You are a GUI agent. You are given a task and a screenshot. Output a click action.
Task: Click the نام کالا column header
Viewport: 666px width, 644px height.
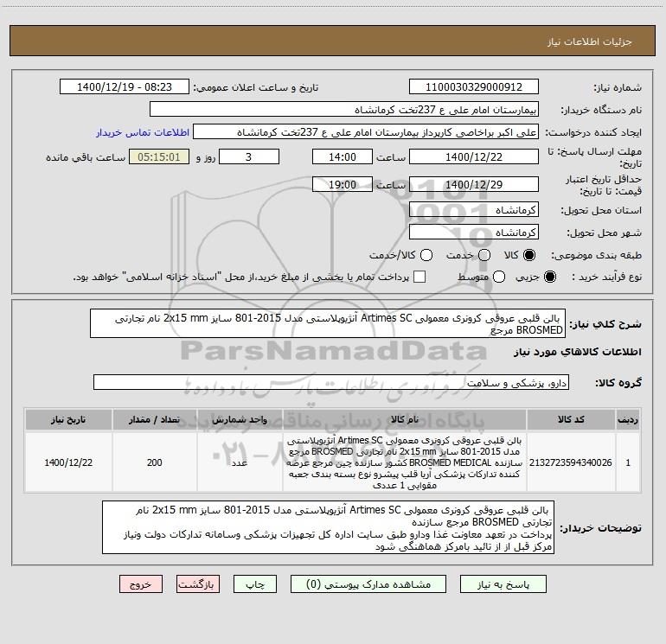(405, 419)
